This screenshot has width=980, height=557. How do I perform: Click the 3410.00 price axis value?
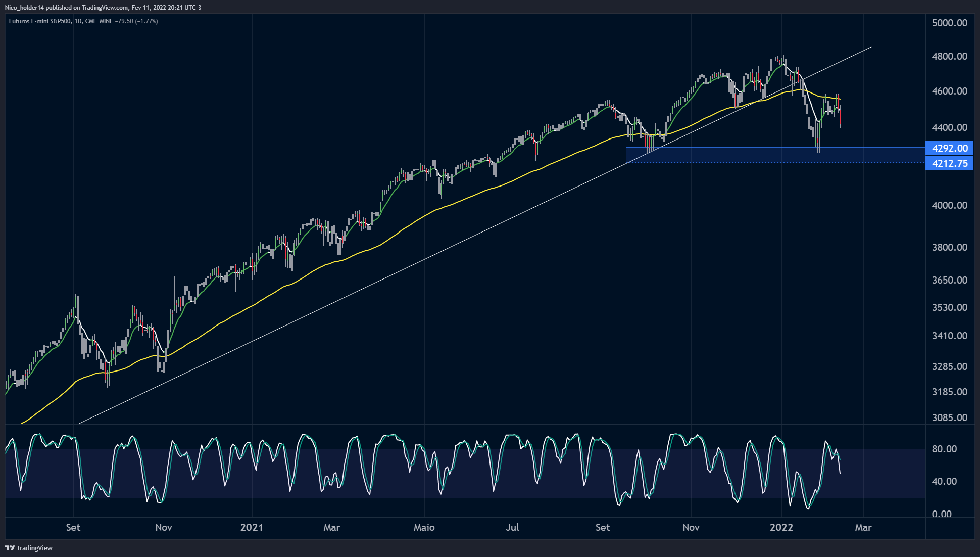tap(950, 336)
